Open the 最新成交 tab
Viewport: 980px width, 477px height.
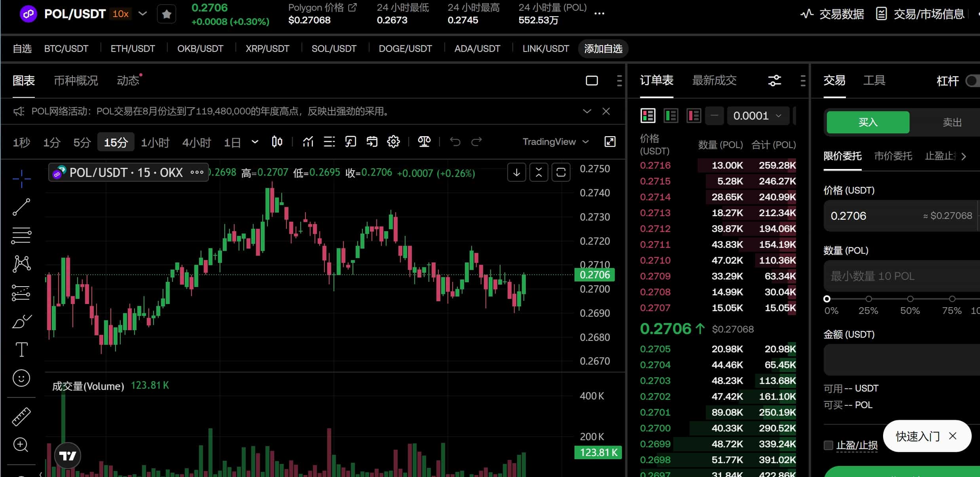click(714, 81)
